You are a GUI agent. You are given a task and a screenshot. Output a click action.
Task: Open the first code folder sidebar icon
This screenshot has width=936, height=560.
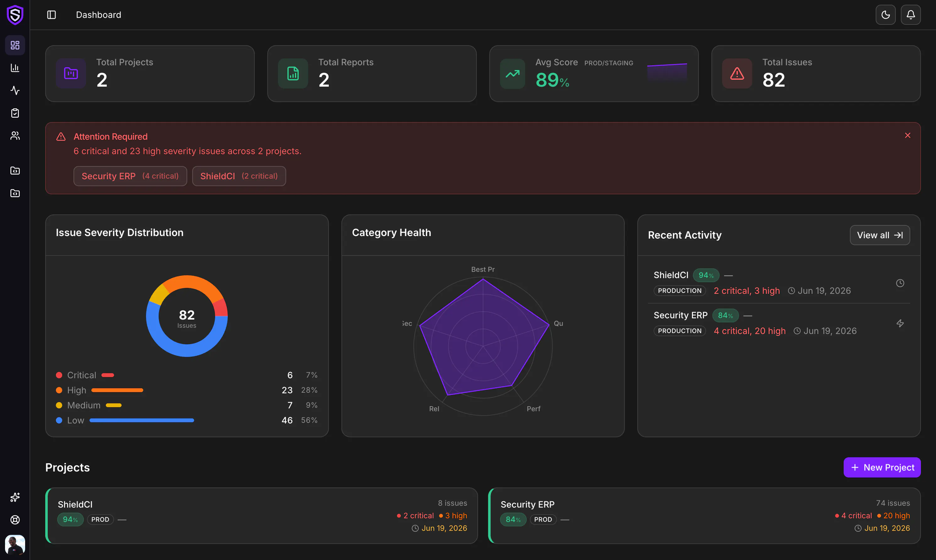pos(15,170)
